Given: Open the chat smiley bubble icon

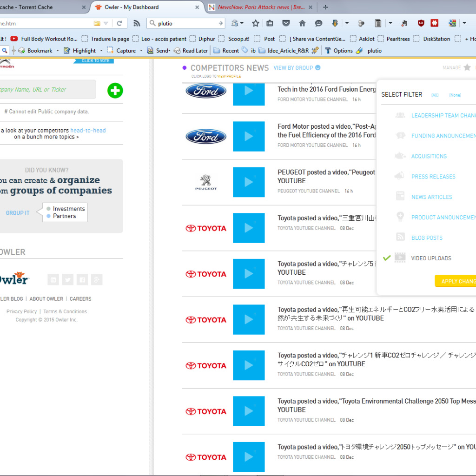Looking at the screenshot, I should coord(318,23).
